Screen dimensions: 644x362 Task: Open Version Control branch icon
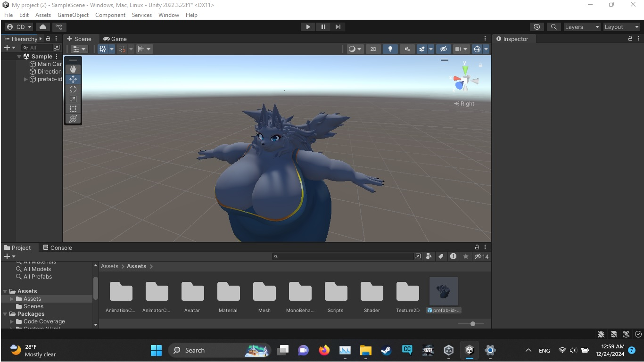[x=59, y=27]
